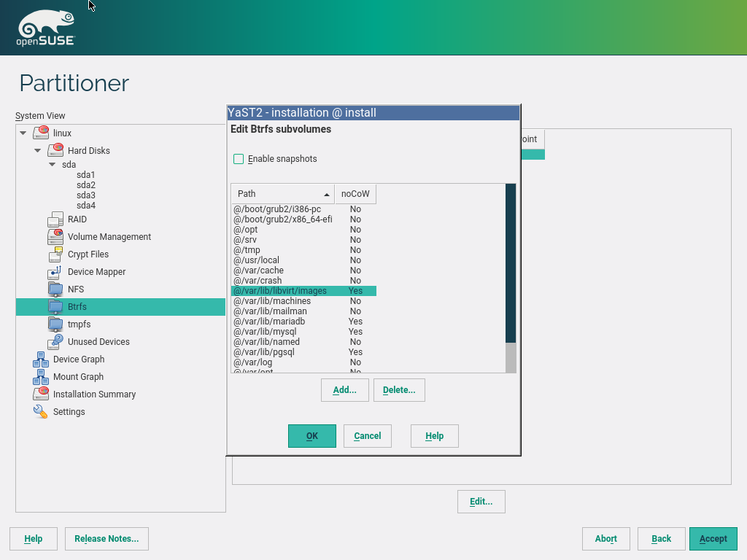747x560 pixels.
Task: Click the Add... button
Action: pos(344,390)
